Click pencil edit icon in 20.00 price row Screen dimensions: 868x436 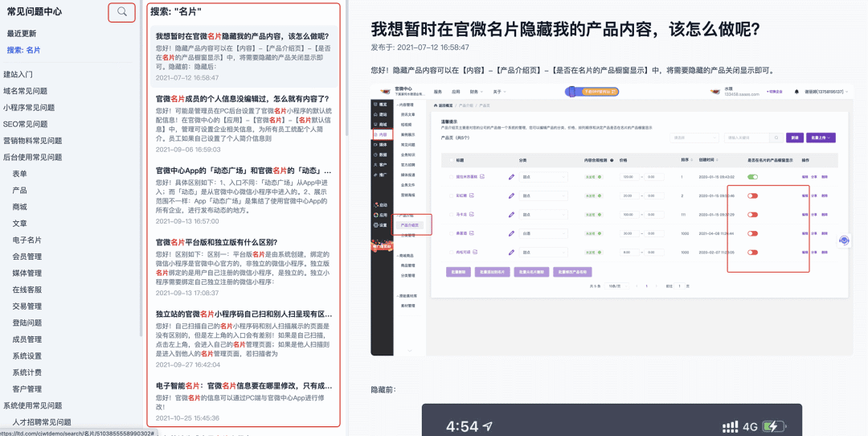511,195
